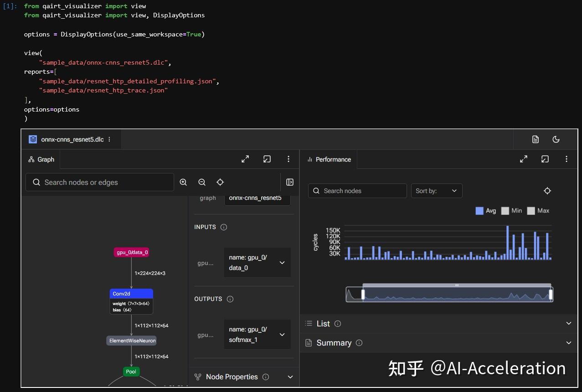Viewport: 582px width, 392px height.
Task: Click the report/document icon in the top bar
Action: tap(536, 139)
